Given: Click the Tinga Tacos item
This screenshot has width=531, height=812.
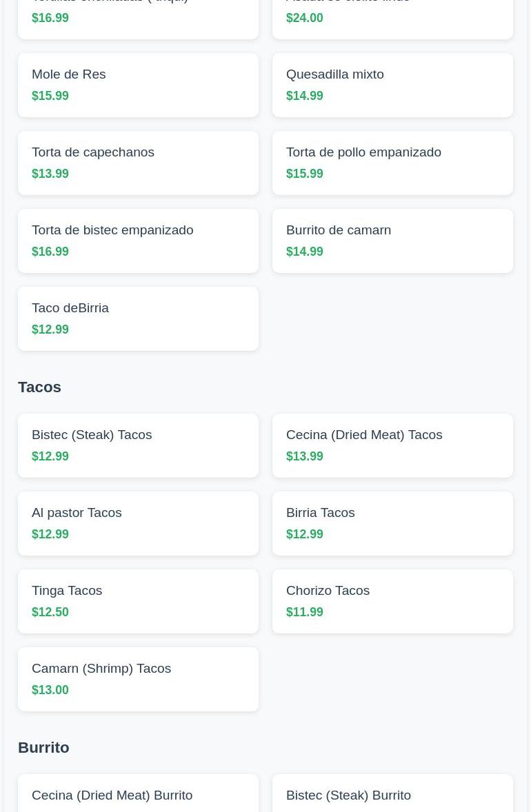Looking at the screenshot, I should (x=138, y=601).
